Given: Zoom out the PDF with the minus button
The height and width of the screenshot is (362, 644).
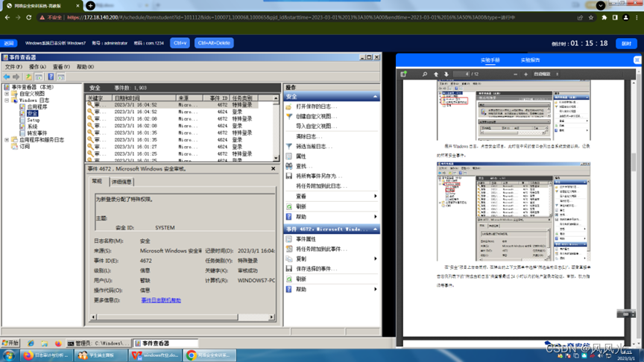Looking at the screenshot, I should pos(516,74).
